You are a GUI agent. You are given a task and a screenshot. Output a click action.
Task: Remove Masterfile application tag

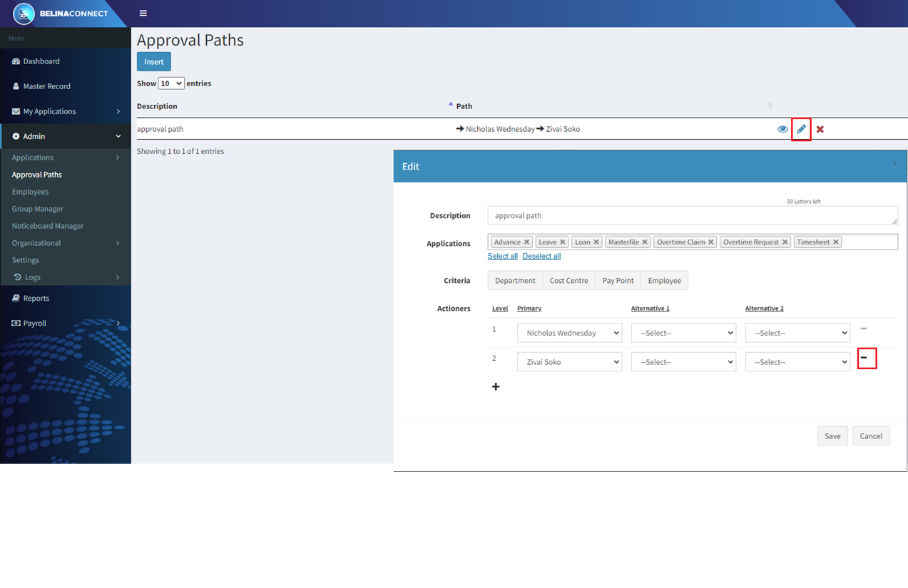tap(645, 242)
